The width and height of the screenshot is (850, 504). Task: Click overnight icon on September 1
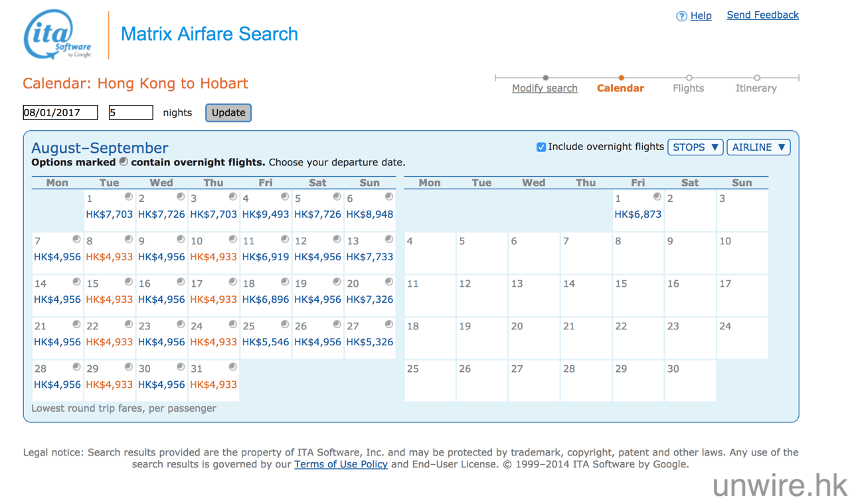657,197
